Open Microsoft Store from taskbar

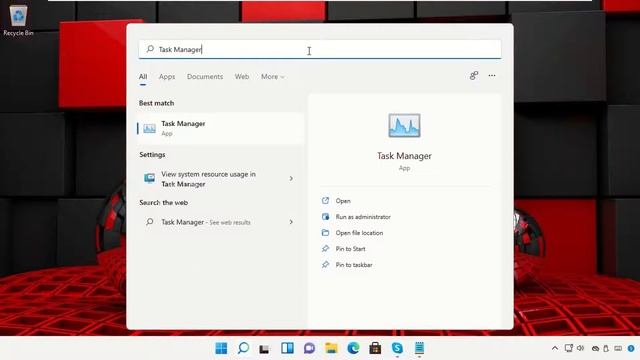tap(375, 348)
